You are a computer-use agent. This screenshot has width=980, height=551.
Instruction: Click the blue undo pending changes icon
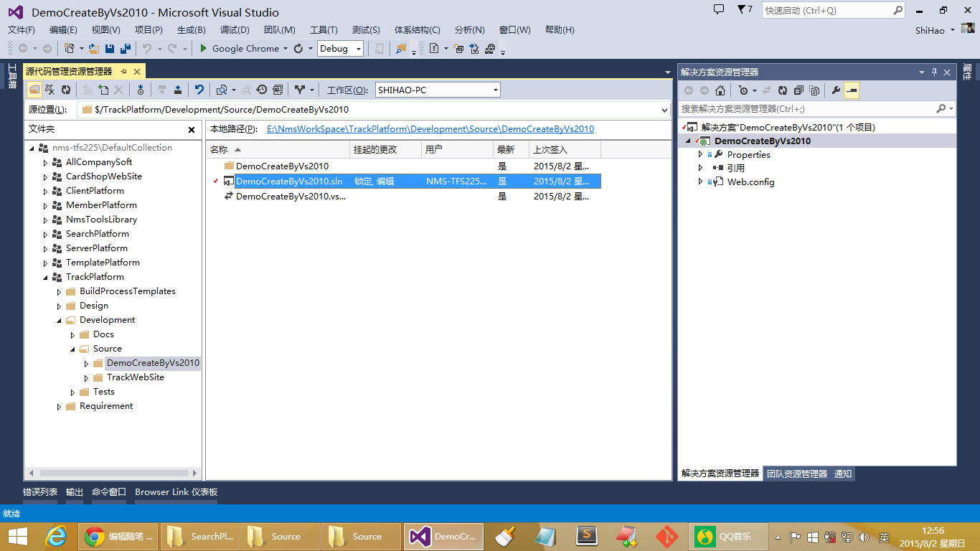click(199, 90)
